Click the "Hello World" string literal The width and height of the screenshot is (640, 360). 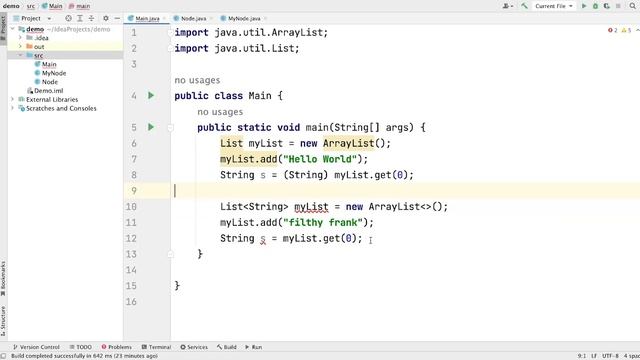click(320, 159)
